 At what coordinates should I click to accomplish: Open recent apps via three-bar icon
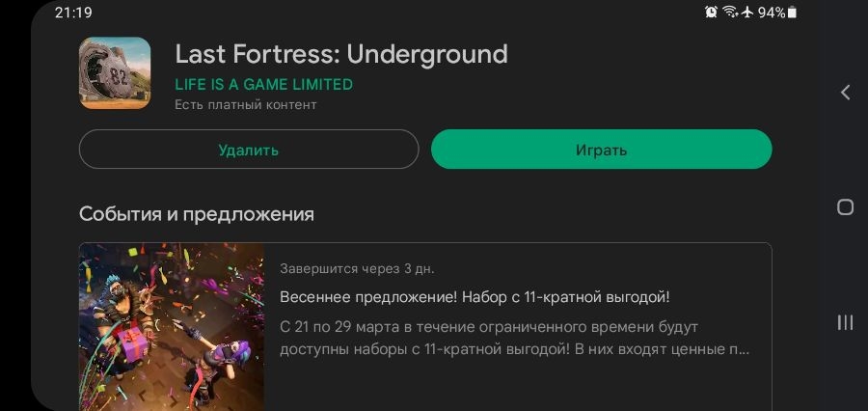pos(845,322)
